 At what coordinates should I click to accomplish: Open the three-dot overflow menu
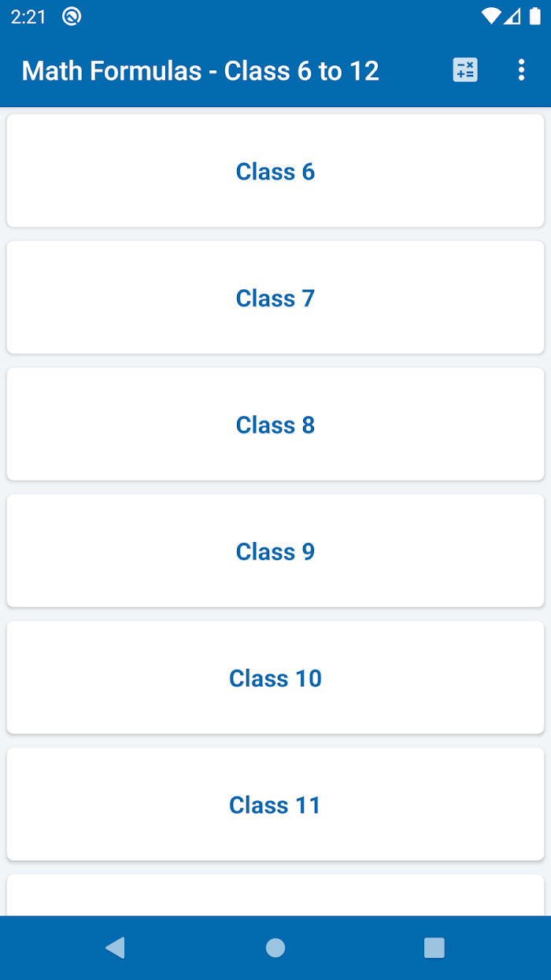pos(521,70)
